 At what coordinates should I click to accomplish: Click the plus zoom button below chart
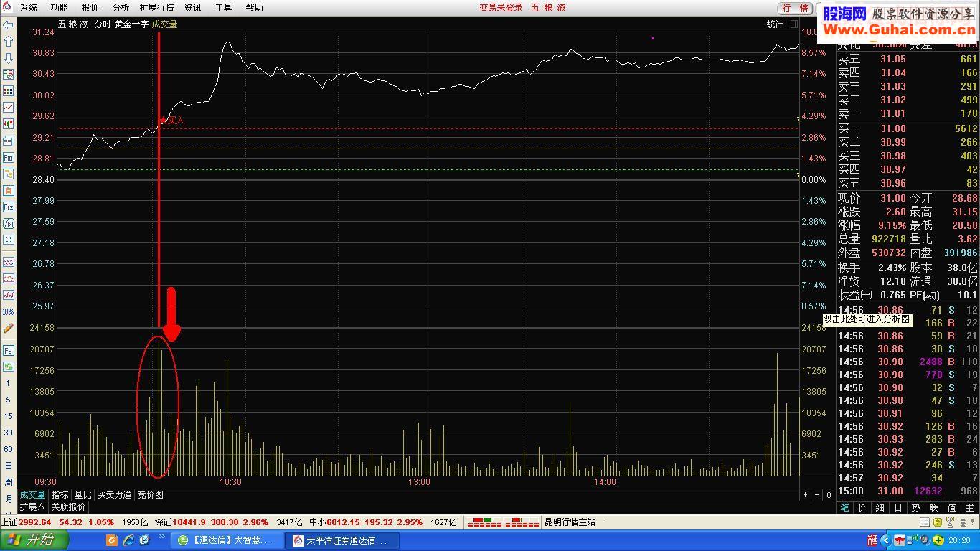[x=806, y=495]
